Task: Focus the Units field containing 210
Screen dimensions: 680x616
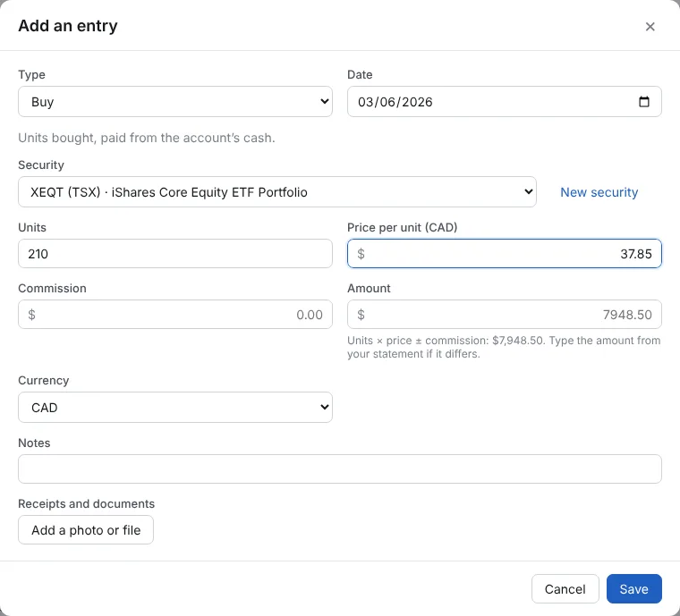Action: click(x=175, y=253)
